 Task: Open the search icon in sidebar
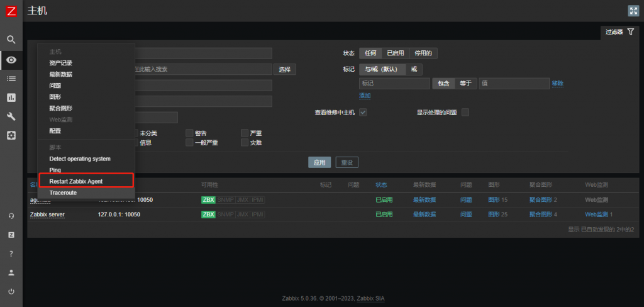(x=11, y=40)
